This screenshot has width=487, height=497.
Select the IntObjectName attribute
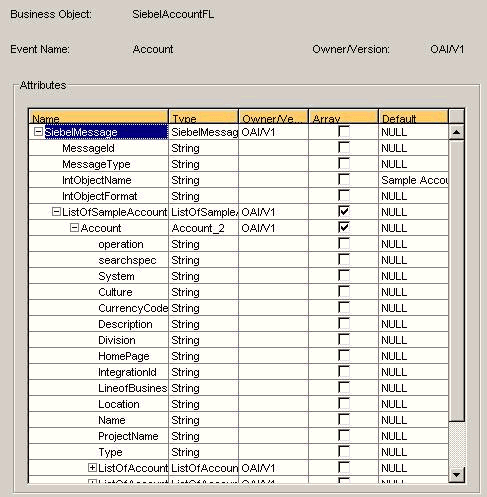(97, 180)
